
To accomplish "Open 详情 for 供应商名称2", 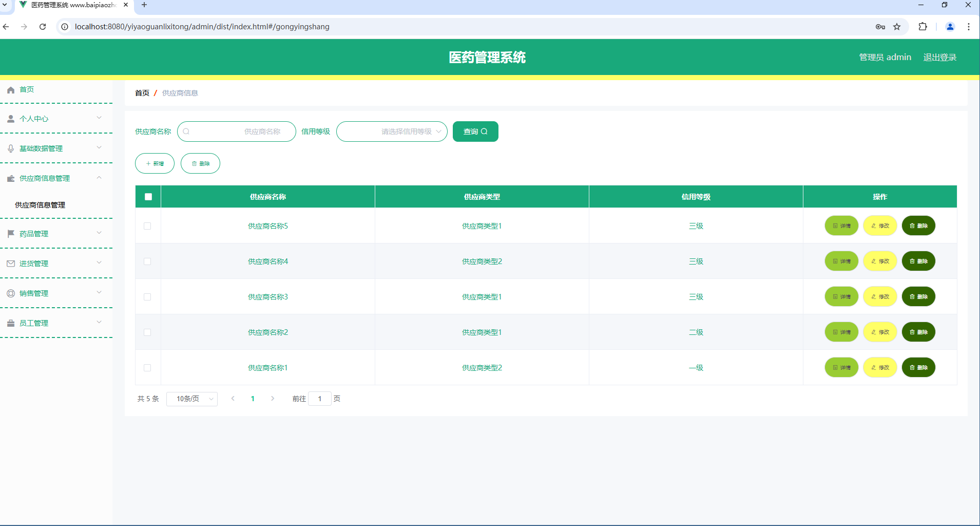I will tap(841, 332).
